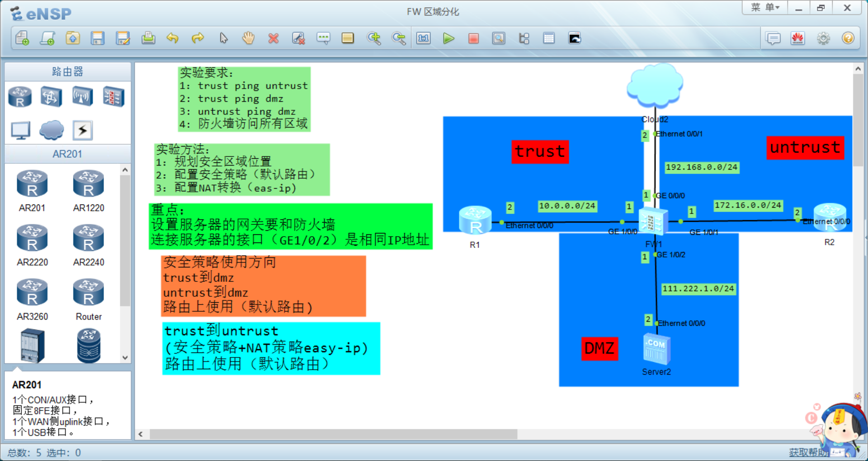Screen dimensions: 868x461
Task: Select the Server2 device in DMZ
Action: 656,349
